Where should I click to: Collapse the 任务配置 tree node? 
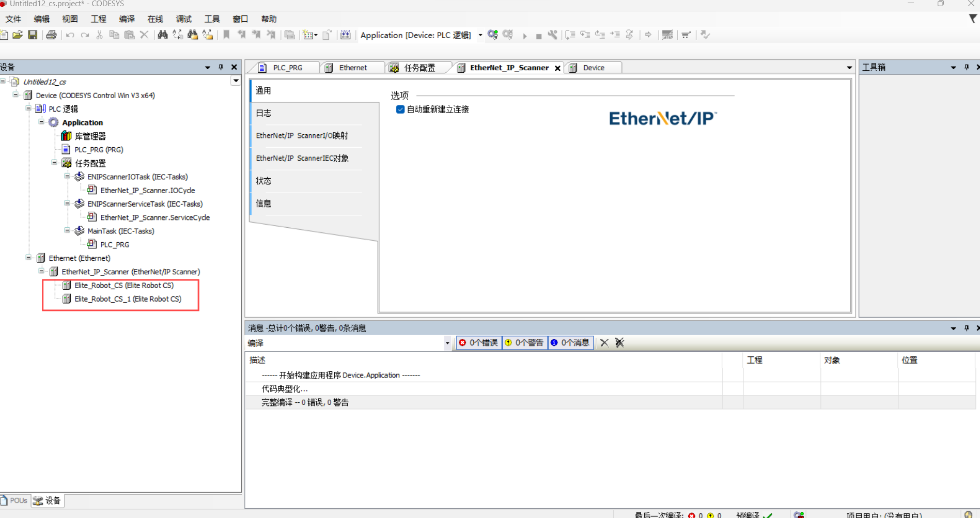coord(54,163)
